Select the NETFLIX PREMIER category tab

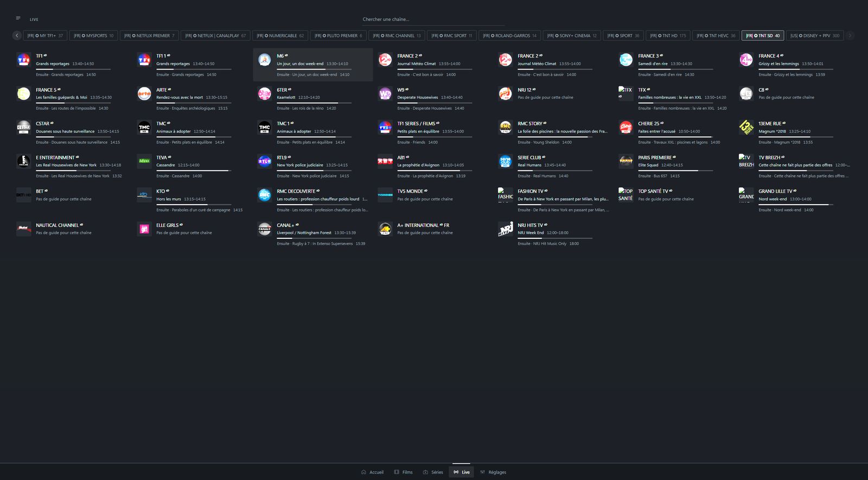(149, 36)
